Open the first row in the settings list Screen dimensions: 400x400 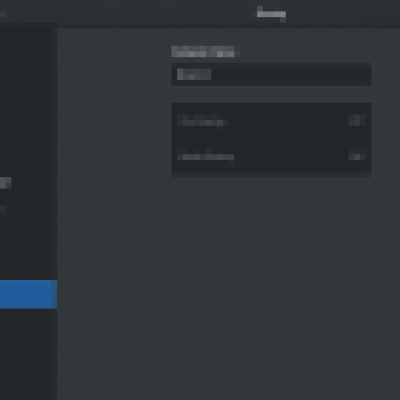(x=271, y=121)
